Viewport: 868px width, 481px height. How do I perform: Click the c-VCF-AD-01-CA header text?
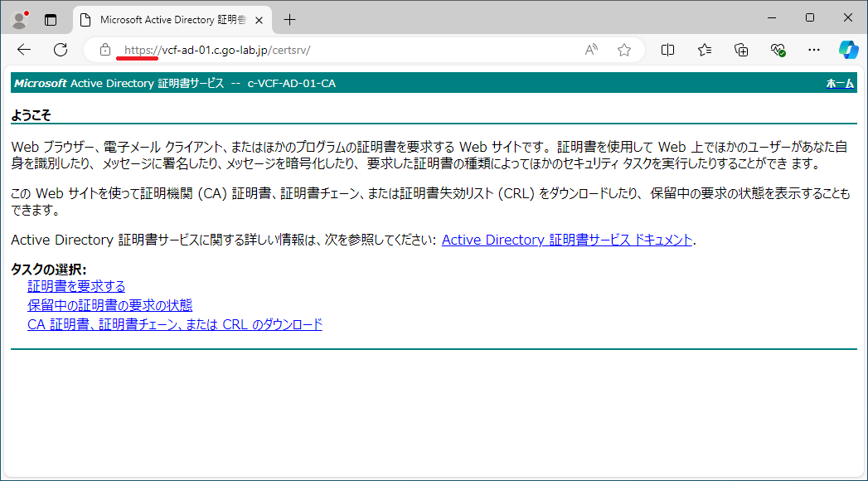tap(291, 84)
